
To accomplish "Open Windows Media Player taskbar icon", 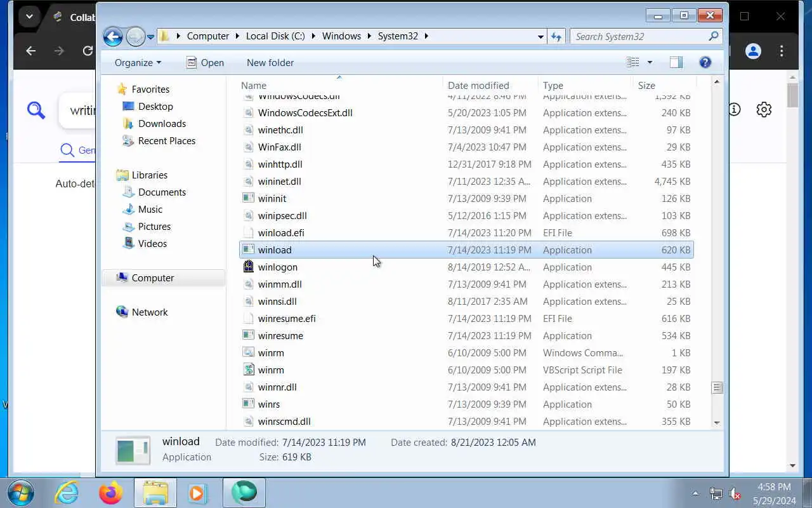I will point(198,493).
